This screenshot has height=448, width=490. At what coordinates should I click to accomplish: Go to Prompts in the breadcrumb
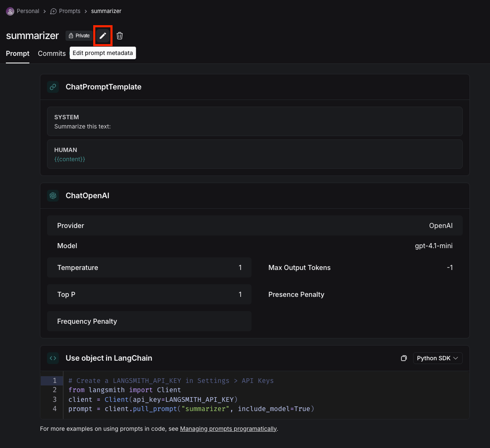(x=69, y=11)
